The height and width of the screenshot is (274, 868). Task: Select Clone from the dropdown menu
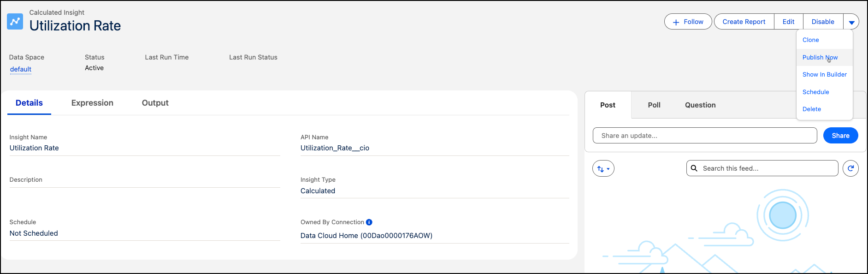[x=810, y=40]
